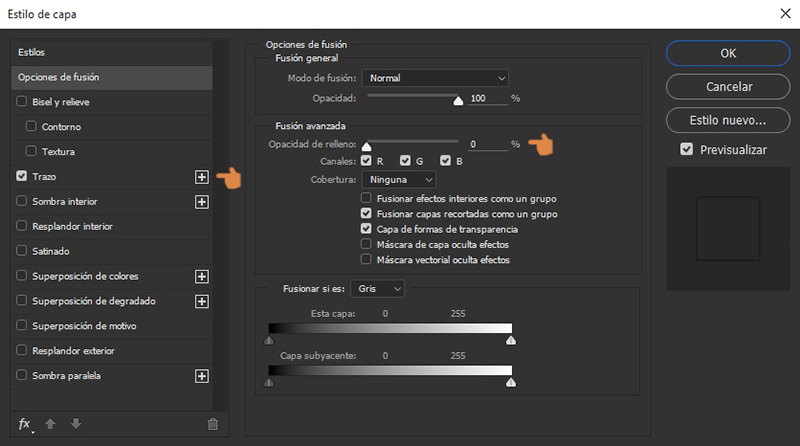Click Esta capa black point slider

point(269,340)
